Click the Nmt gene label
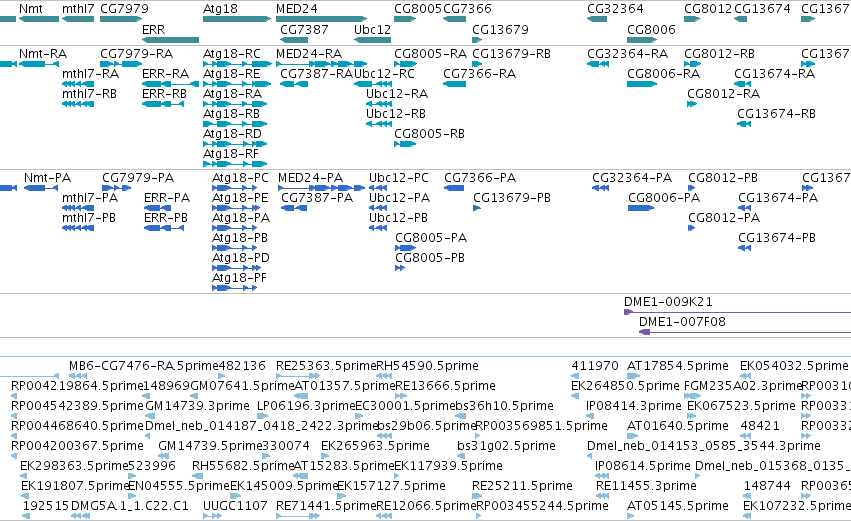Image resolution: width=851 pixels, height=521 pixels. tap(30, 9)
